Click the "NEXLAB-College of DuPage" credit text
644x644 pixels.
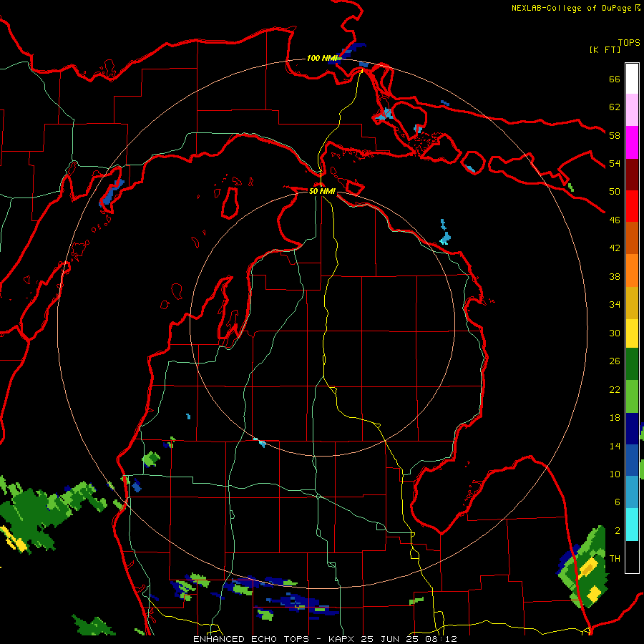coord(571,8)
